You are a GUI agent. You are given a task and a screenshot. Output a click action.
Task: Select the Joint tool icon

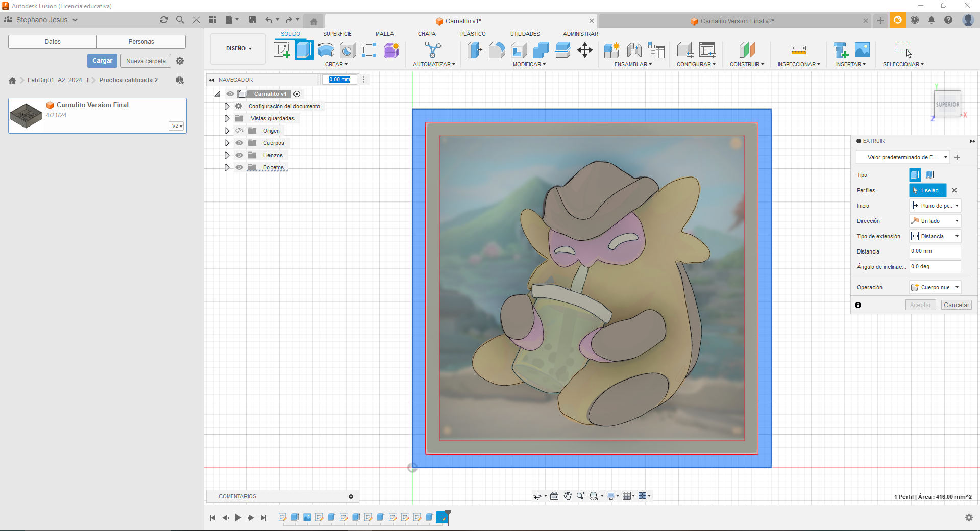click(634, 50)
